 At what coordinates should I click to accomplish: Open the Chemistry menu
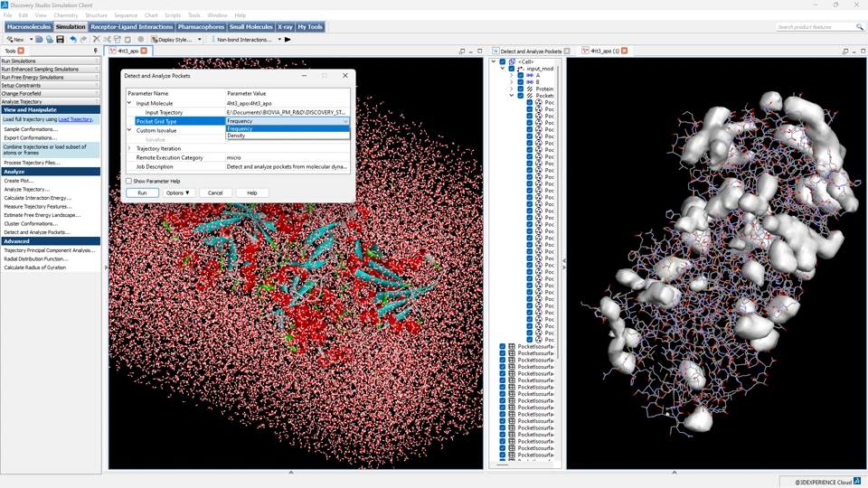pos(66,15)
